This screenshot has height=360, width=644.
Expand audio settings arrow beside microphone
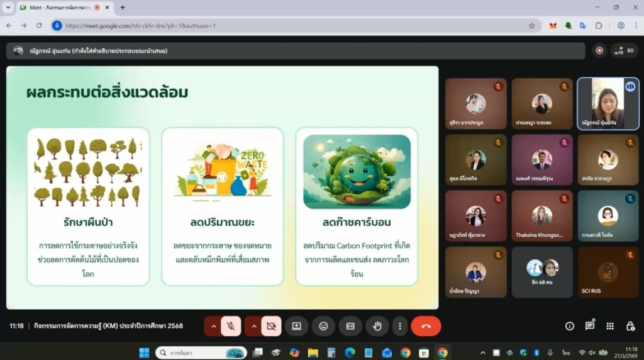click(x=213, y=326)
